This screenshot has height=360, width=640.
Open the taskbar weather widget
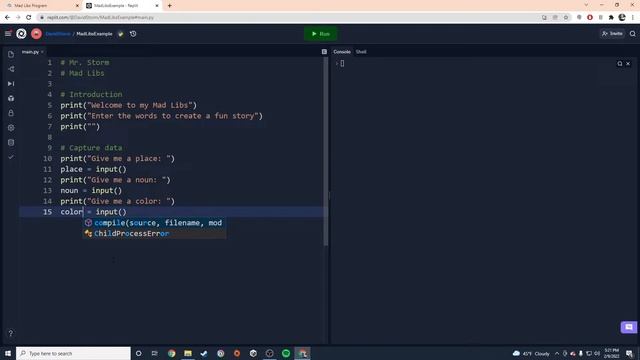tap(531, 353)
